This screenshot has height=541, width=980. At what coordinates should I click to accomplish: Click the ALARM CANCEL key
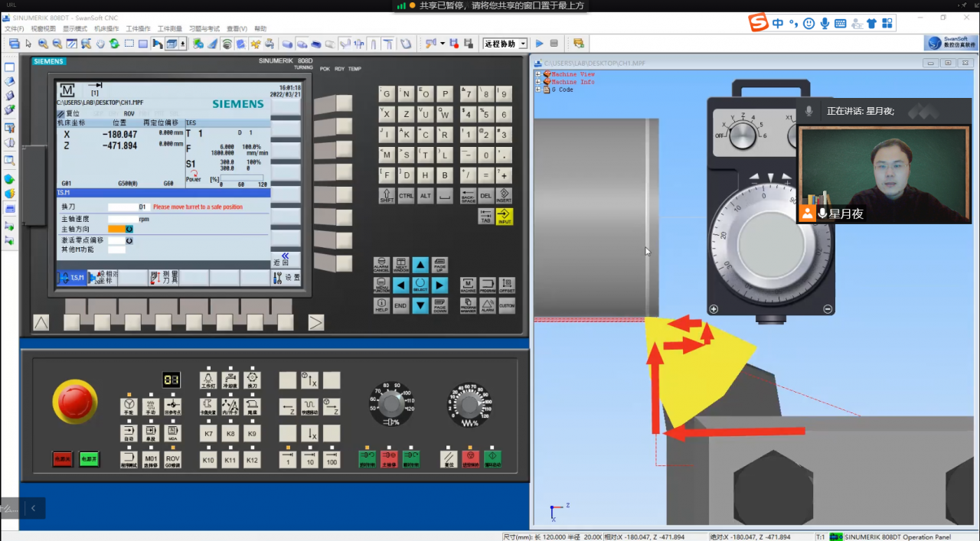tap(381, 266)
